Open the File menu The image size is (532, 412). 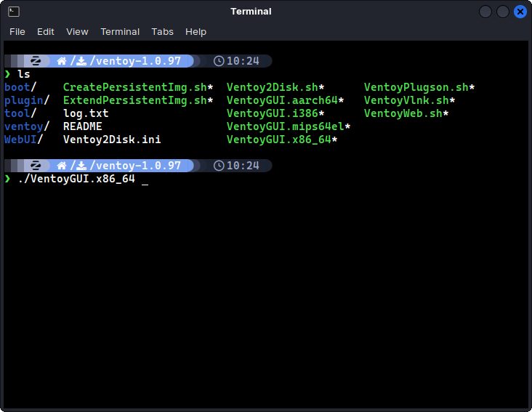[17, 32]
